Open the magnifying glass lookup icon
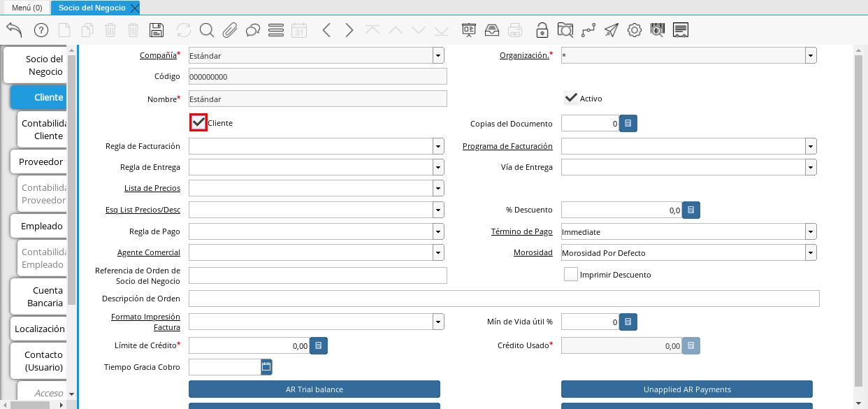This screenshot has width=868, height=409. pyautogui.click(x=206, y=30)
